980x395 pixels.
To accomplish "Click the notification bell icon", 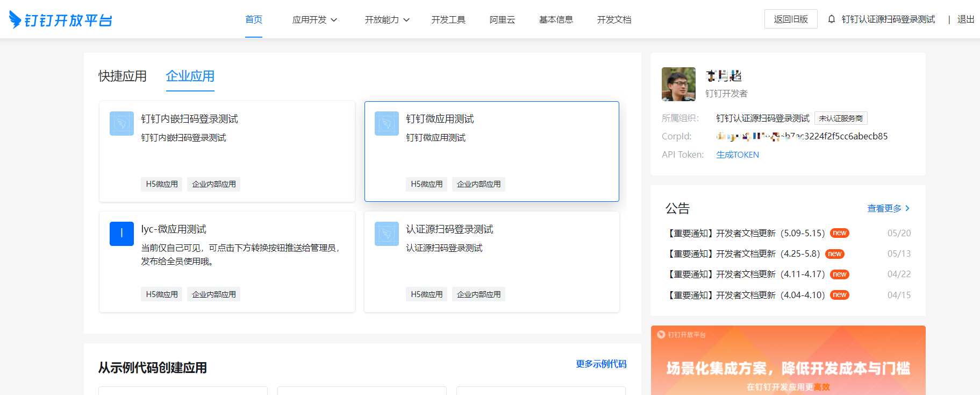I will (x=831, y=19).
